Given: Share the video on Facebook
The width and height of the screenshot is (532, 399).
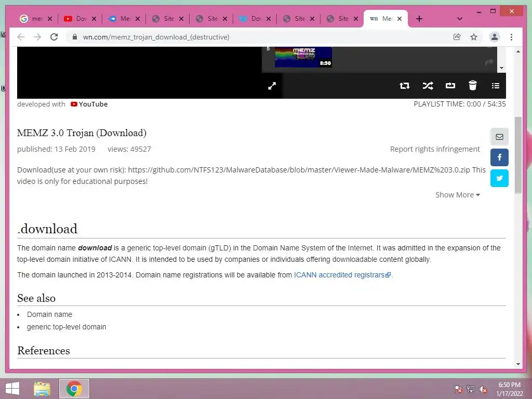Looking at the screenshot, I should 499,157.
